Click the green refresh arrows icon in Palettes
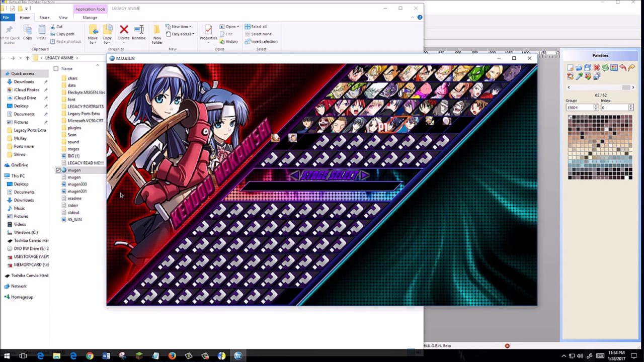The image size is (644, 362). pyautogui.click(x=605, y=68)
